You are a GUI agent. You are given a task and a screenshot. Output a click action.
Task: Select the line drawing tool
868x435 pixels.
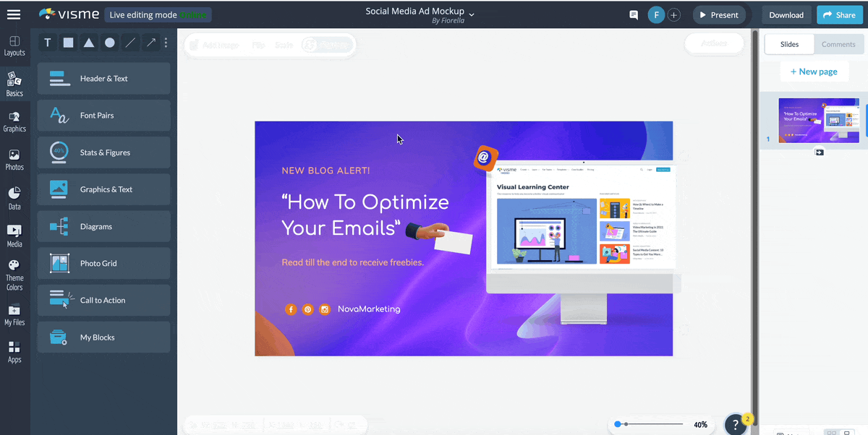[129, 43]
